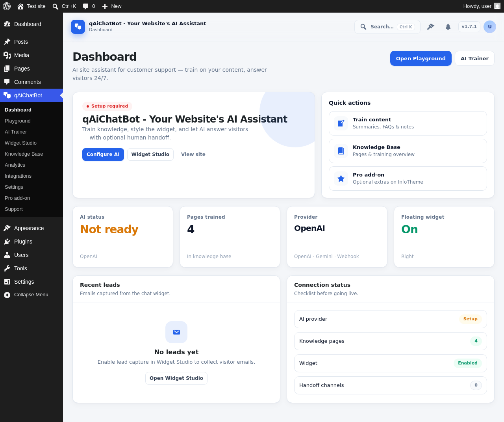Click the Recent leads heading
504x422 pixels.
click(x=100, y=285)
